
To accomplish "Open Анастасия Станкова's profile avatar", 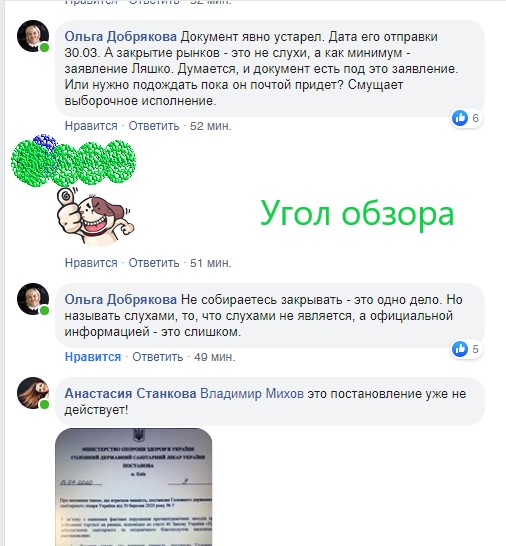I will [x=33, y=393].
